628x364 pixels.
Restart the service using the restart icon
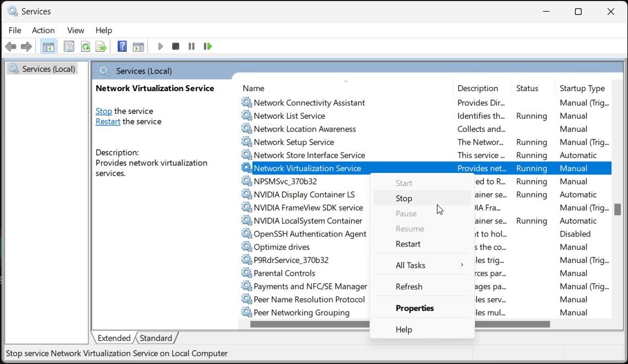point(208,46)
